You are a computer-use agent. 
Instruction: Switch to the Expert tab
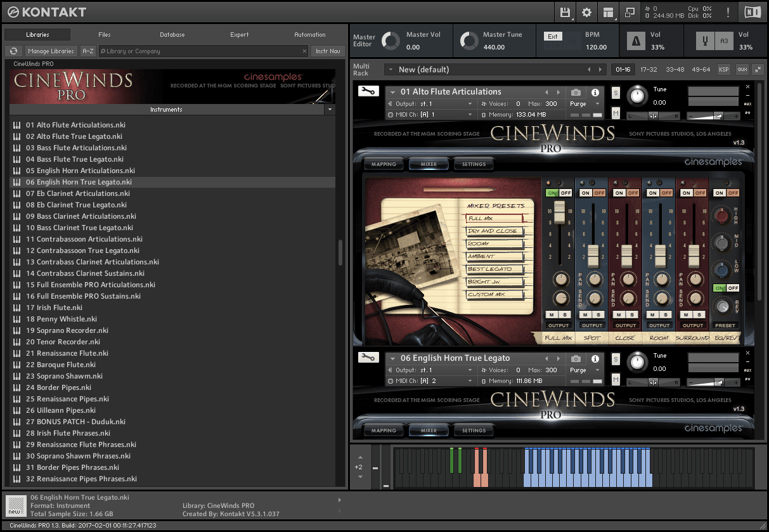point(239,35)
